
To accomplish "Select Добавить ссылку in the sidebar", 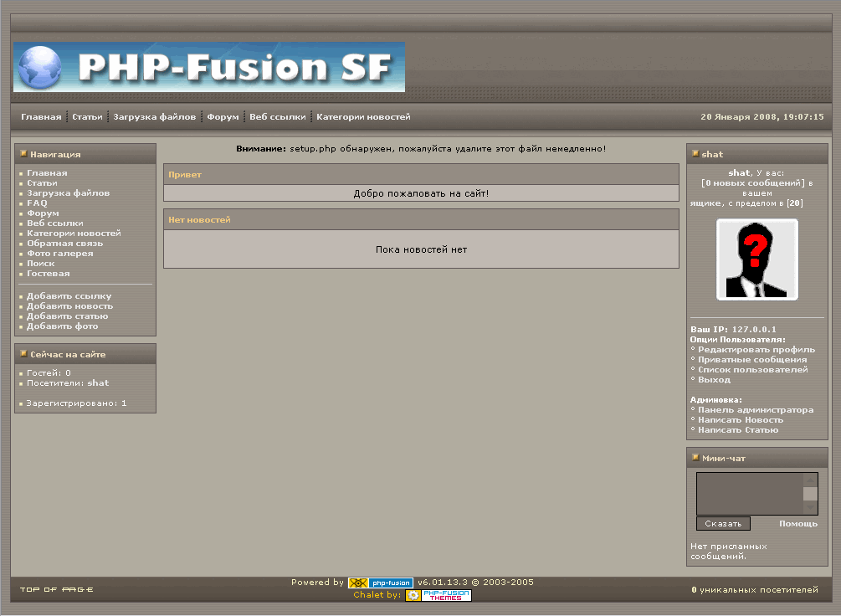I will coord(69,296).
